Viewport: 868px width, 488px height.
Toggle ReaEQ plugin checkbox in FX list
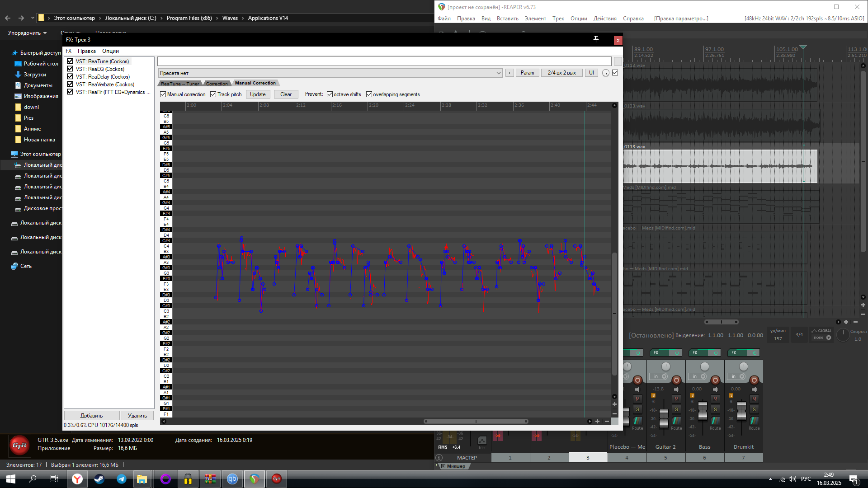(x=70, y=69)
